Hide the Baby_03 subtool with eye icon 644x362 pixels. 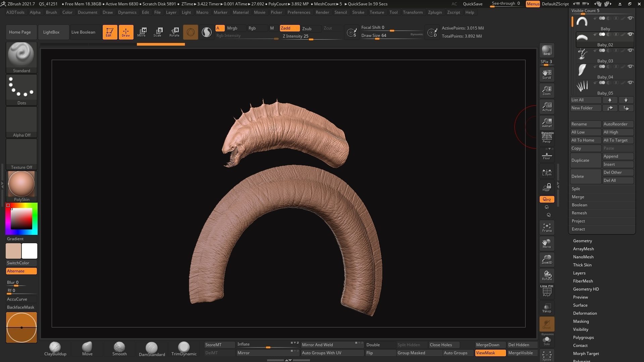coord(630,50)
